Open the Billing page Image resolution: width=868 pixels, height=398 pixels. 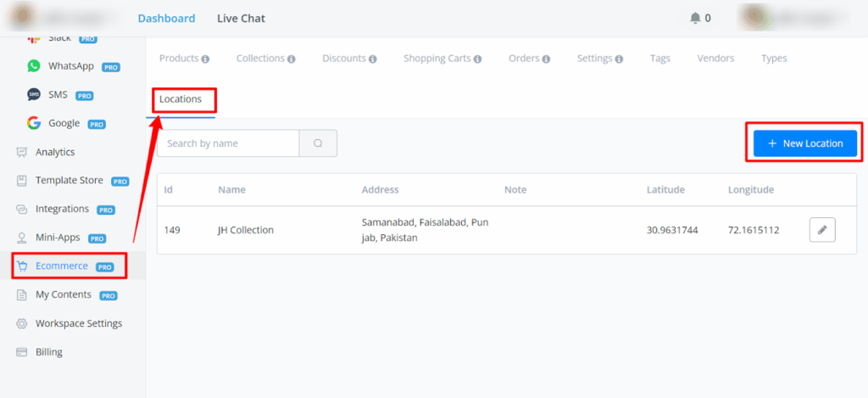[48, 352]
